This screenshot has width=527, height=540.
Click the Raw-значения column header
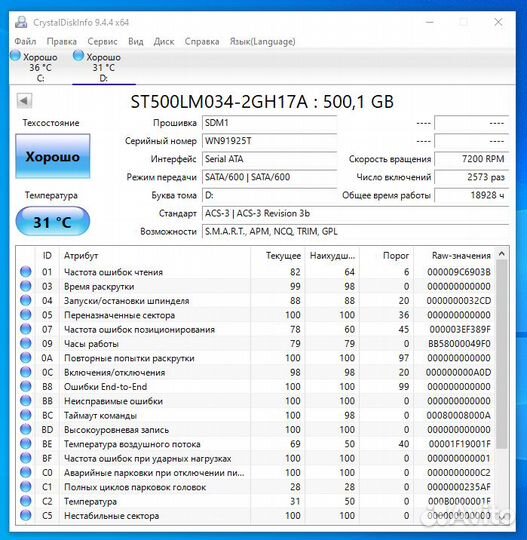(x=454, y=256)
